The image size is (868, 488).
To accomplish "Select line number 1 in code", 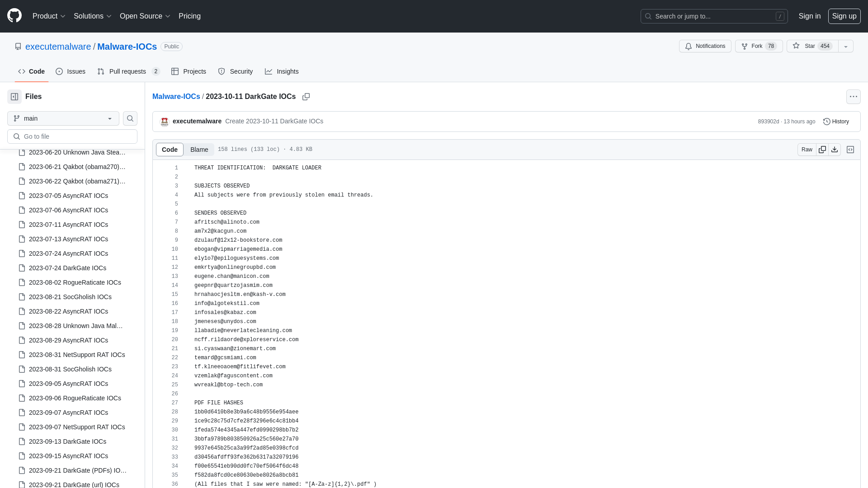I will point(176,168).
